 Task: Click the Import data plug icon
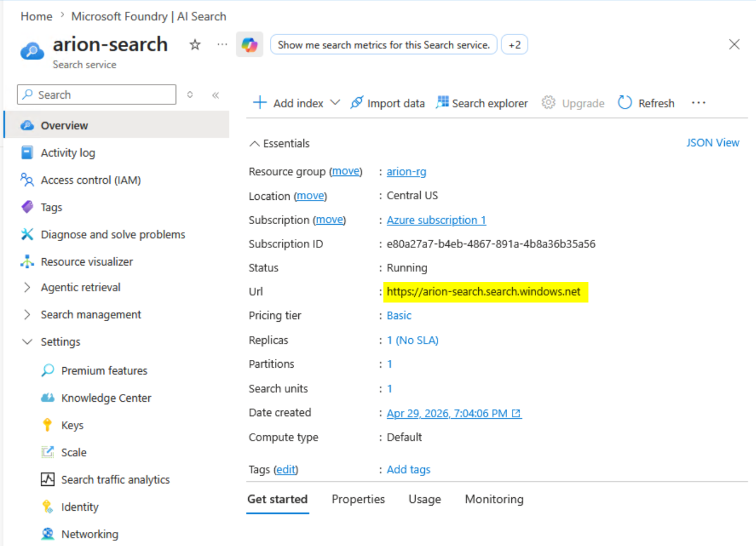[357, 103]
